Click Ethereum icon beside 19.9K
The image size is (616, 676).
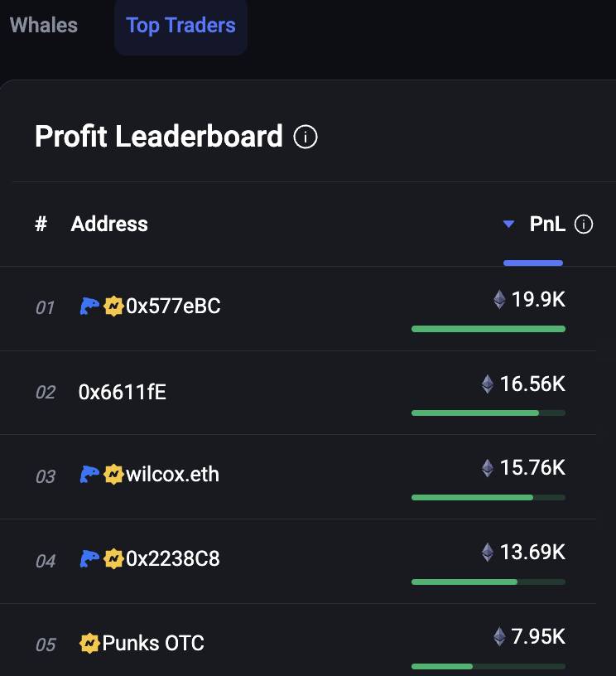click(499, 300)
